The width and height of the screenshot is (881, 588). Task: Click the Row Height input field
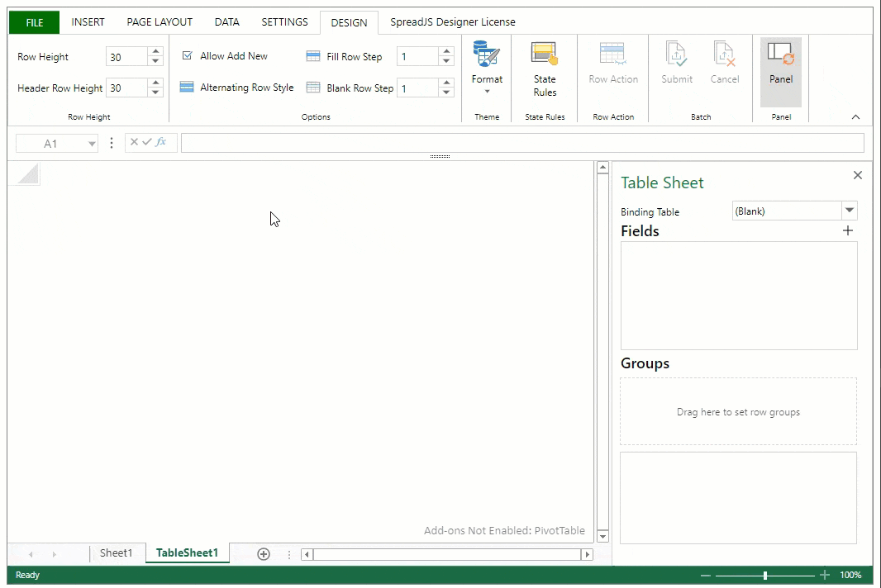[x=127, y=56]
